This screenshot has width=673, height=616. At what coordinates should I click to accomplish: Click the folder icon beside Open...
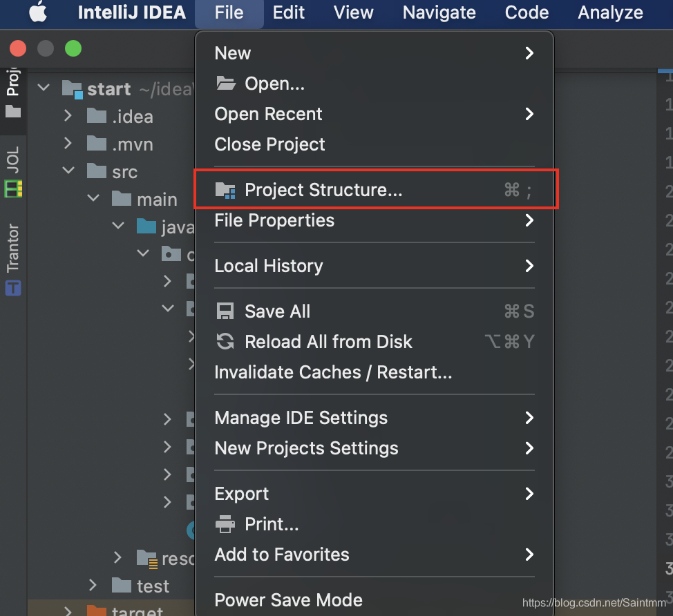coord(226,83)
